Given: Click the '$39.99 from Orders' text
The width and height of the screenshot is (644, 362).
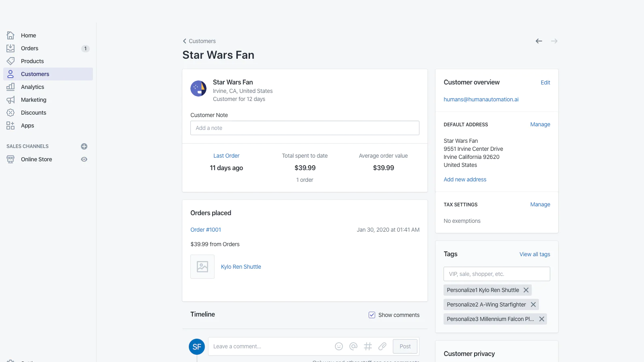Looking at the screenshot, I should click(215, 244).
